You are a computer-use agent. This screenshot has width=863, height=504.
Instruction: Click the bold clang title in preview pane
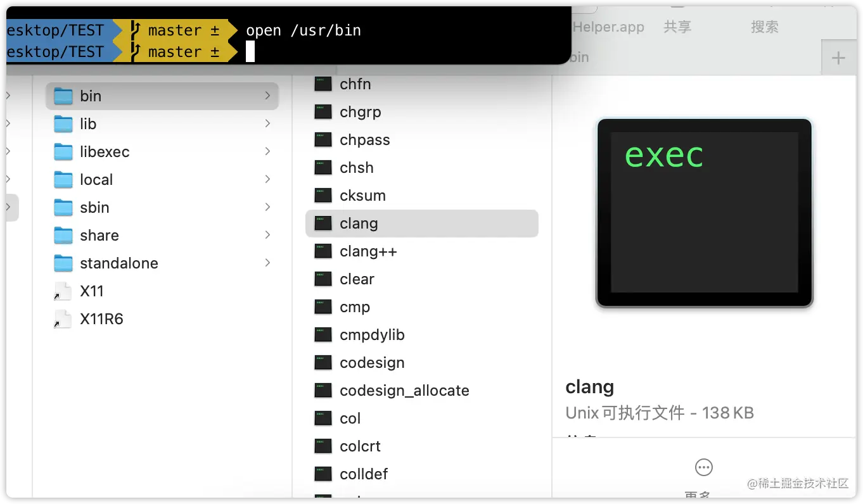pos(589,387)
